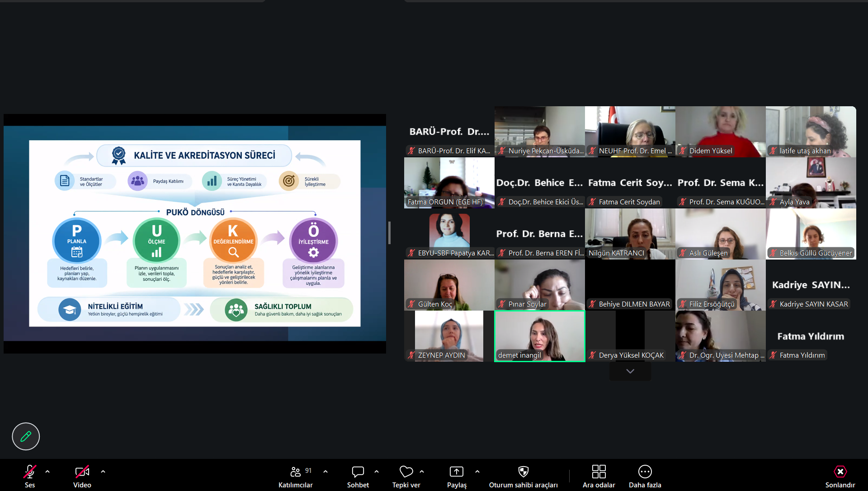Image resolution: width=868 pixels, height=491 pixels.
Task: Select Ayla Yava video tile
Action: pyautogui.click(x=811, y=183)
